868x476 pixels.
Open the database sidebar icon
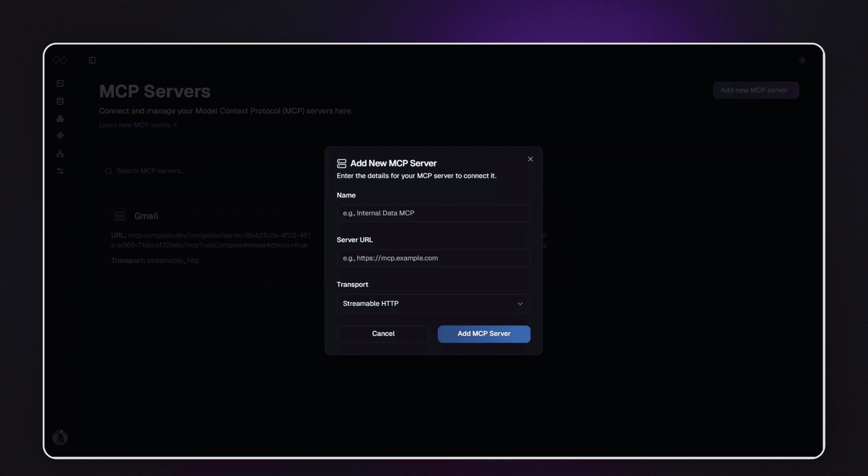tap(60, 101)
